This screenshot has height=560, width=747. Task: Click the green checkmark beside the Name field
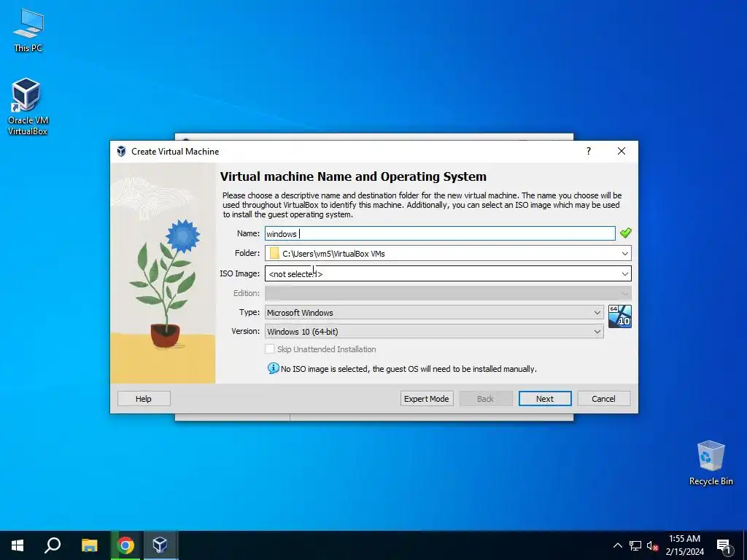pos(625,233)
